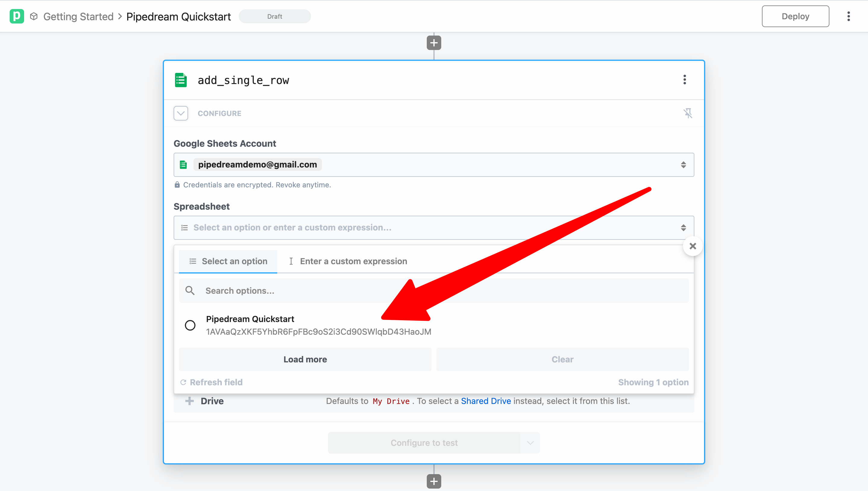This screenshot has width=868, height=491.
Task: Click Load more button
Action: pos(305,359)
